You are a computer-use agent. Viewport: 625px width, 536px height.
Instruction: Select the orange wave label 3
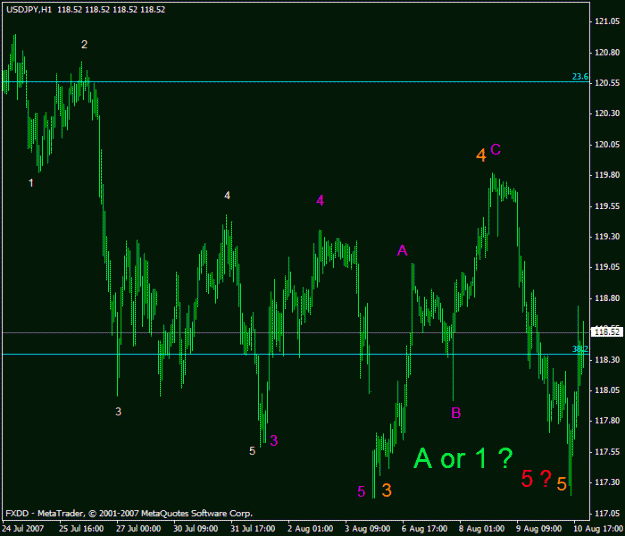[387, 490]
